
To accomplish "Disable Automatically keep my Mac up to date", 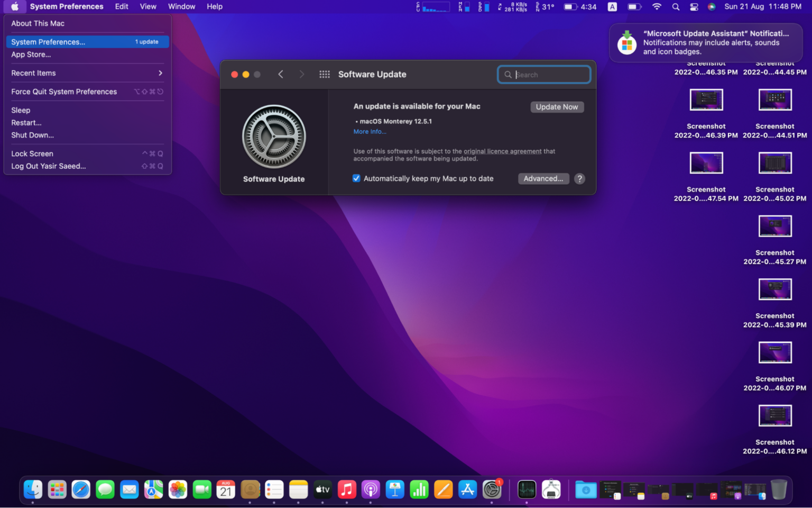I will pos(356,178).
